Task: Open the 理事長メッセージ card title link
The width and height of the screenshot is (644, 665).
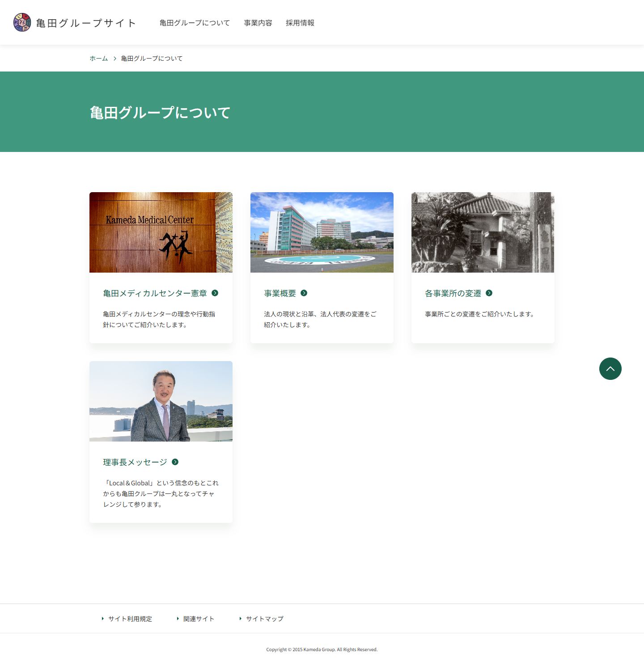Action: coord(135,462)
